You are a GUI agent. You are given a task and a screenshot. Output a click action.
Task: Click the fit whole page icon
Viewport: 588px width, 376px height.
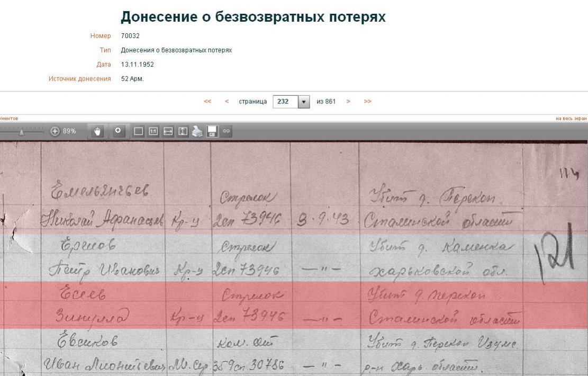tap(138, 131)
